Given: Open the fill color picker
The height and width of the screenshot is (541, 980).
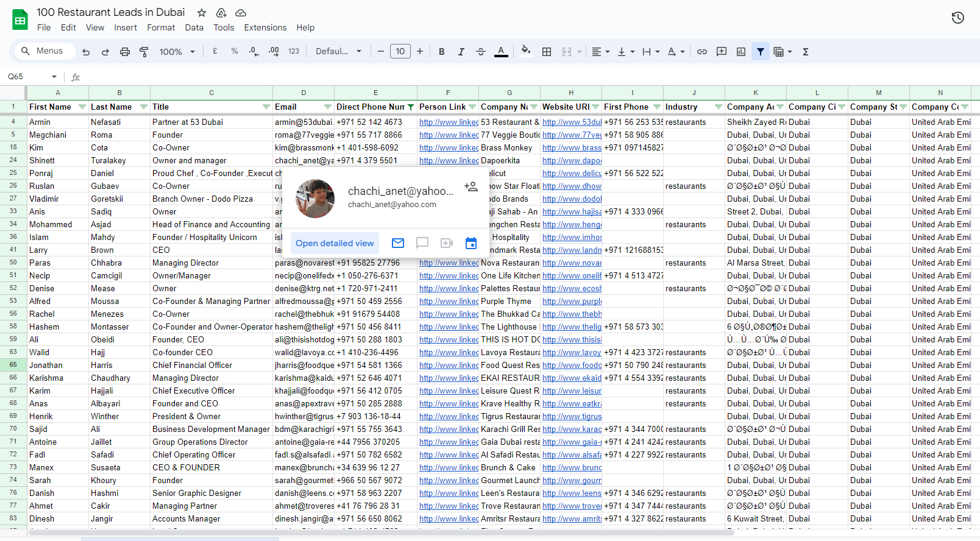Looking at the screenshot, I should pyautogui.click(x=526, y=52).
